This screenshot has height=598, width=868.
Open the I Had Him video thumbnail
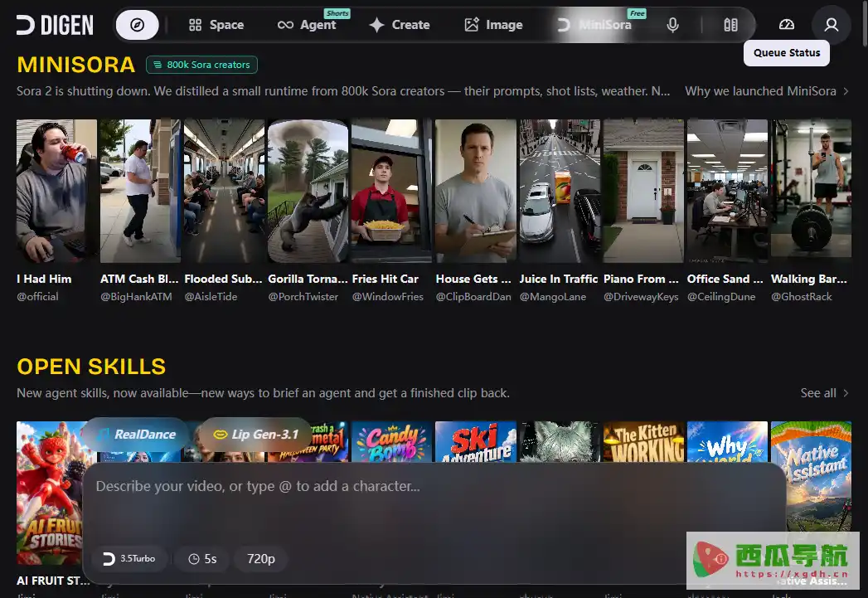56,191
